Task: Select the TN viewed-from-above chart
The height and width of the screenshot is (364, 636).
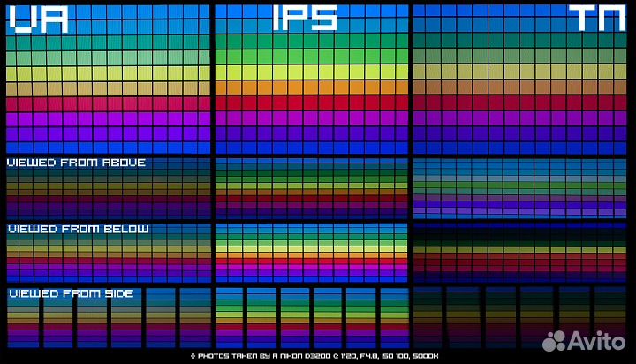Action: (519, 188)
